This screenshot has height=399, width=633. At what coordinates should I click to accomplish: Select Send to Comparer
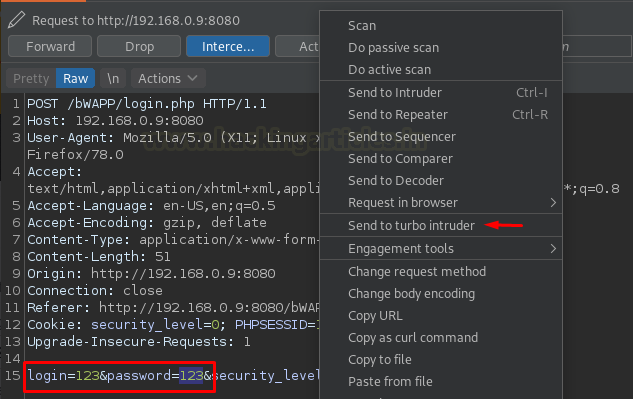(x=441, y=159)
